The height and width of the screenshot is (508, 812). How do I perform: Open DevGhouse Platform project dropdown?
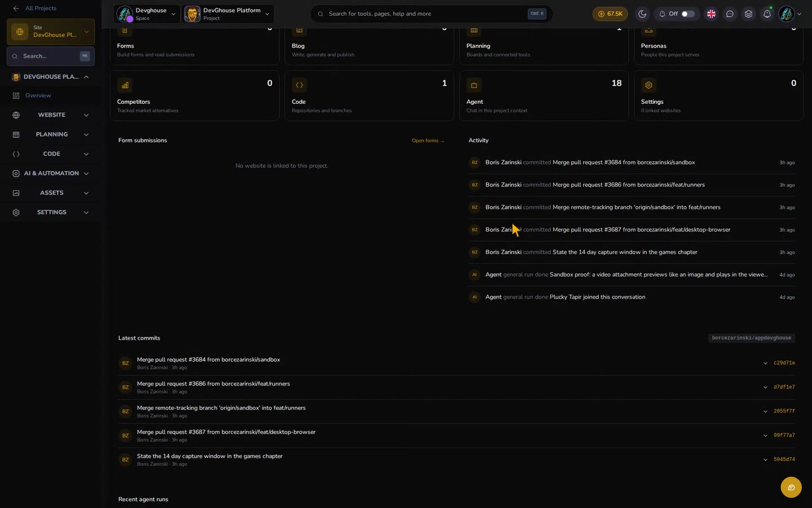click(x=228, y=14)
